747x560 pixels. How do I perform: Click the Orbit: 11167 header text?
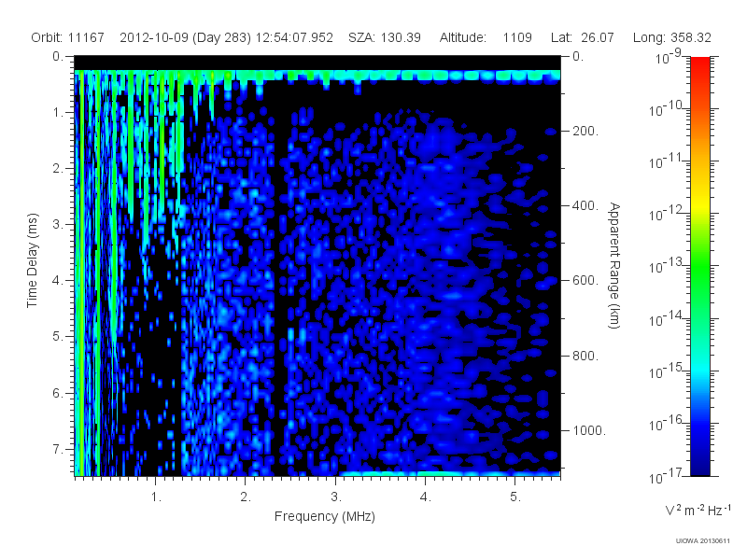coord(67,37)
